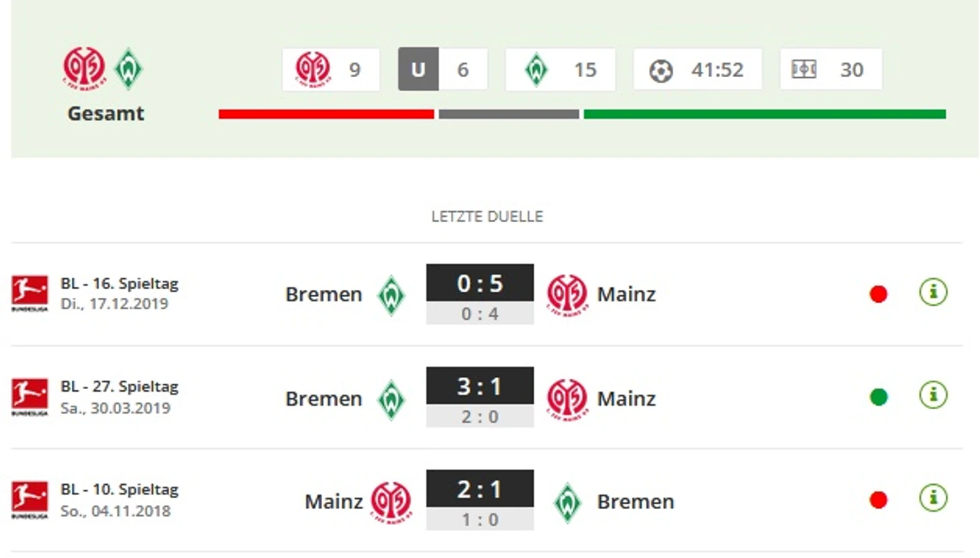Click info icon for 30.03.2019 match
This screenshot has width=980, height=558.
point(933,396)
